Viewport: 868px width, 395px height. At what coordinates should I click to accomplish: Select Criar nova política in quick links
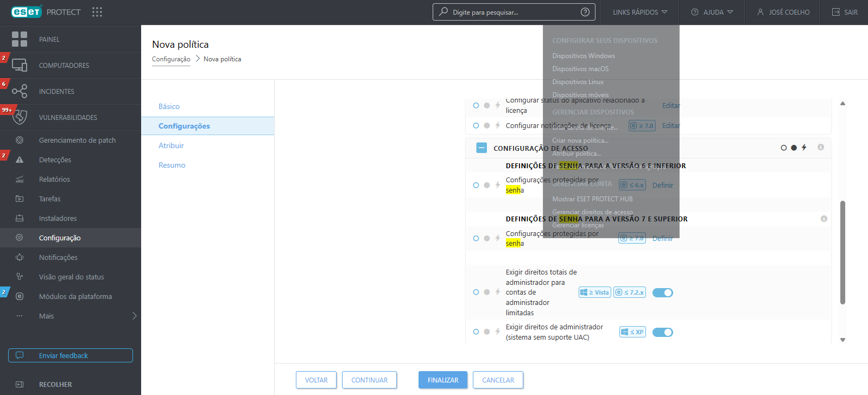580,141
